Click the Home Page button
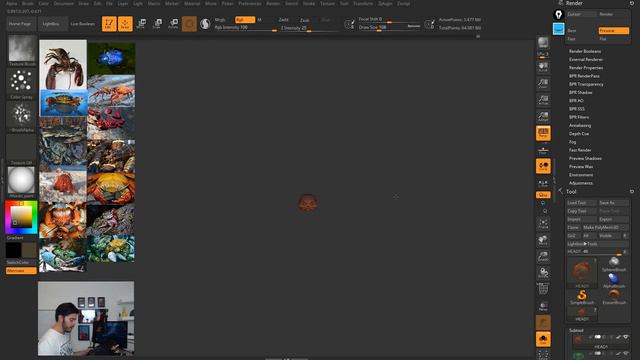 [20, 24]
